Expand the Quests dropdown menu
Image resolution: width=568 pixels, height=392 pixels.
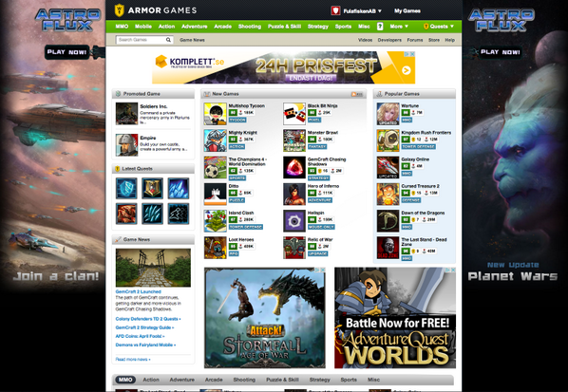(x=438, y=27)
